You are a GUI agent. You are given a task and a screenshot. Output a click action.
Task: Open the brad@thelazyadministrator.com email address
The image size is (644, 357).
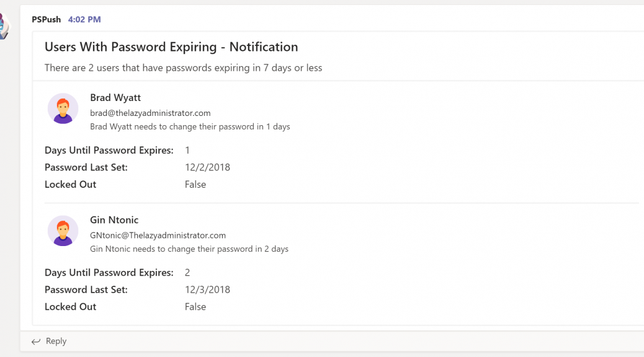150,113
